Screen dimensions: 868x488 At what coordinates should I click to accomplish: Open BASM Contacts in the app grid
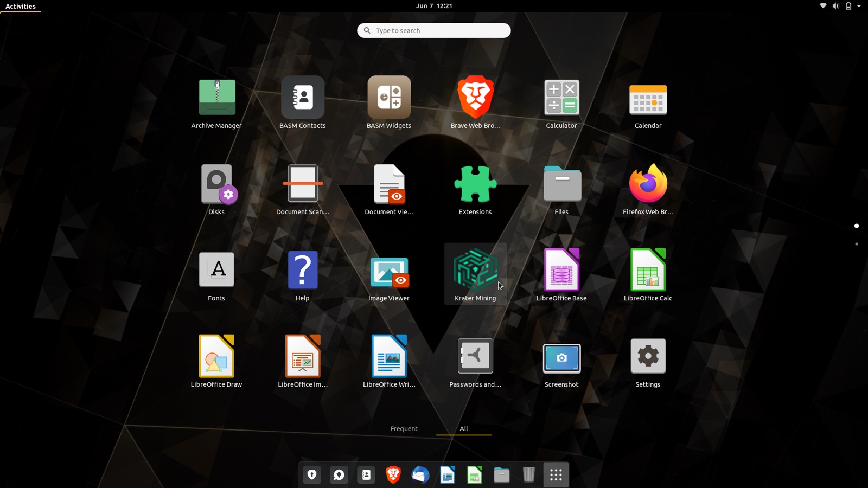[x=303, y=101]
